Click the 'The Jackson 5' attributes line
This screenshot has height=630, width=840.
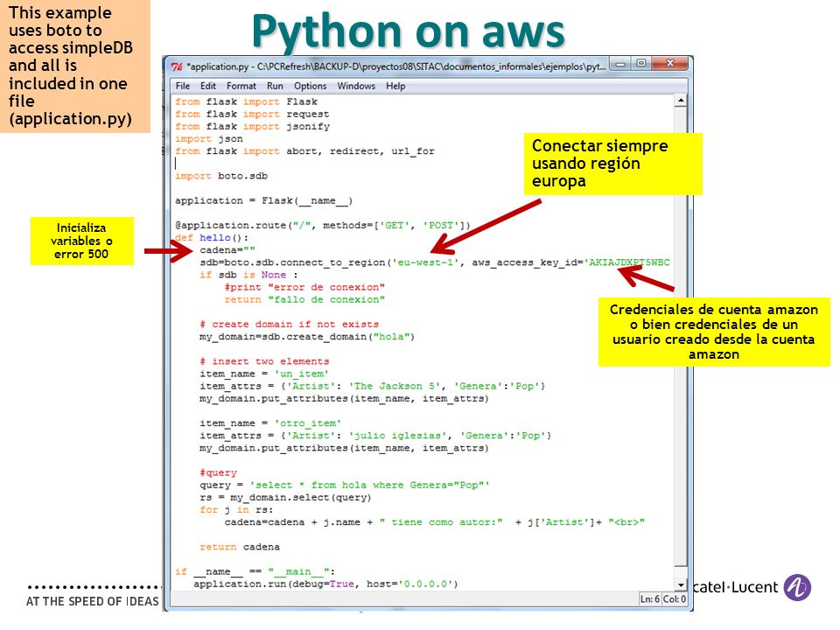[x=373, y=386]
